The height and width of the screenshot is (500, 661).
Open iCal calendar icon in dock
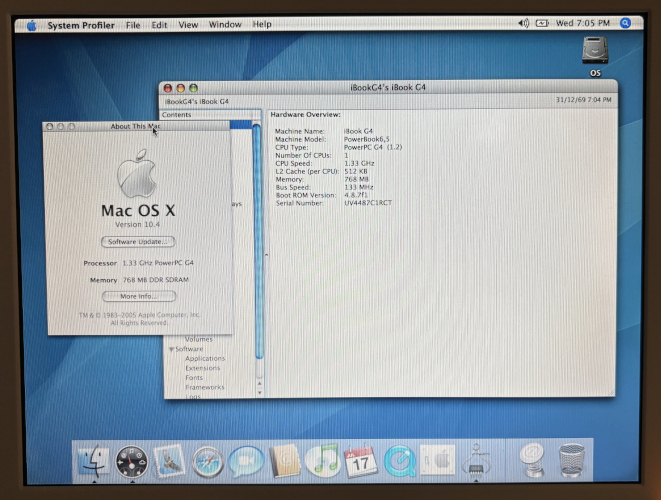point(360,461)
